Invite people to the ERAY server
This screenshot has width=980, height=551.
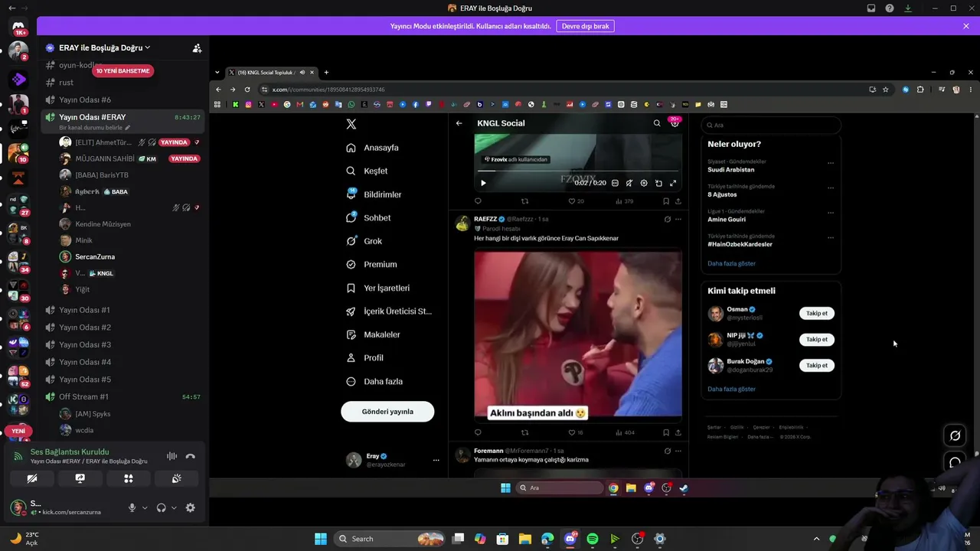(x=197, y=48)
